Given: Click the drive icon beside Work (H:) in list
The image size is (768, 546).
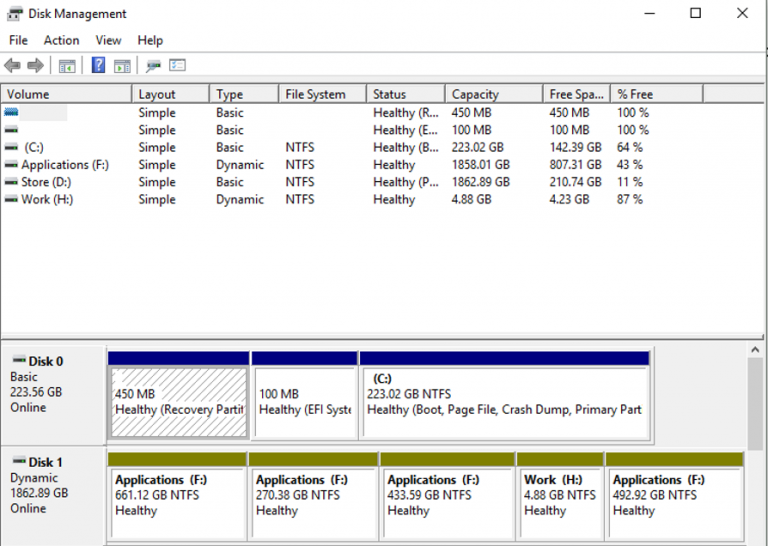Looking at the screenshot, I should click(x=11, y=199).
